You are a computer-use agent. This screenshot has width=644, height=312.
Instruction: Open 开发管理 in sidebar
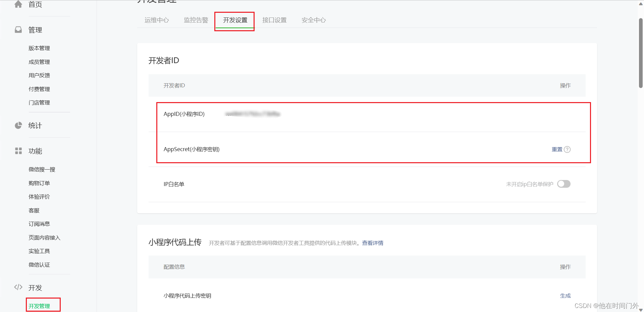(x=39, y=306)
